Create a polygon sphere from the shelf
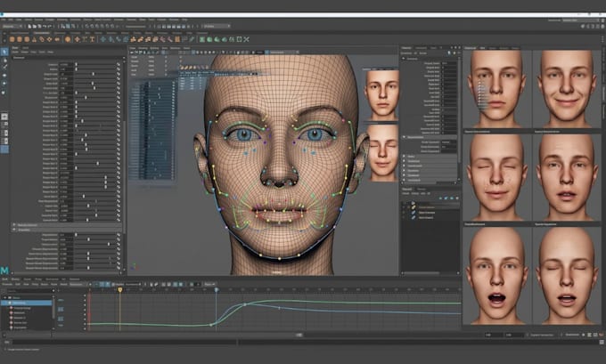 12,39
